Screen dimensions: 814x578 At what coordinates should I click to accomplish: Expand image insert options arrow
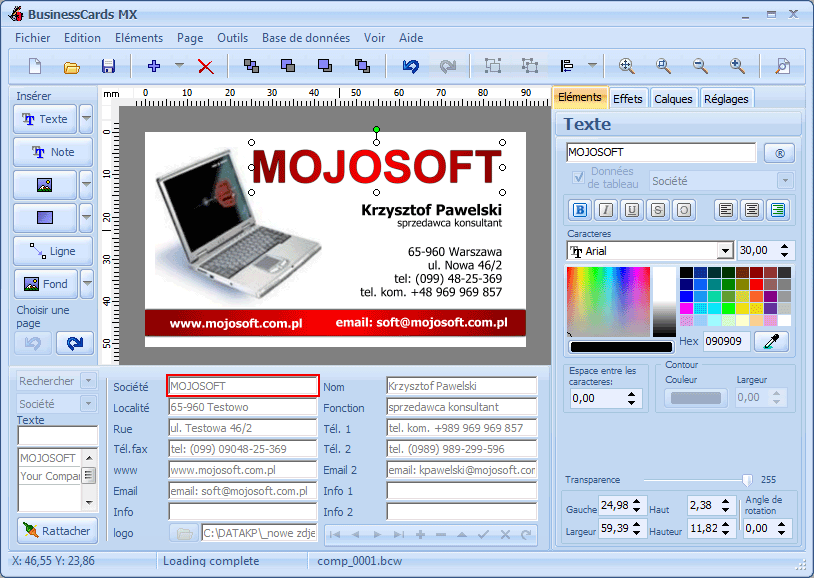click(86, 185)
